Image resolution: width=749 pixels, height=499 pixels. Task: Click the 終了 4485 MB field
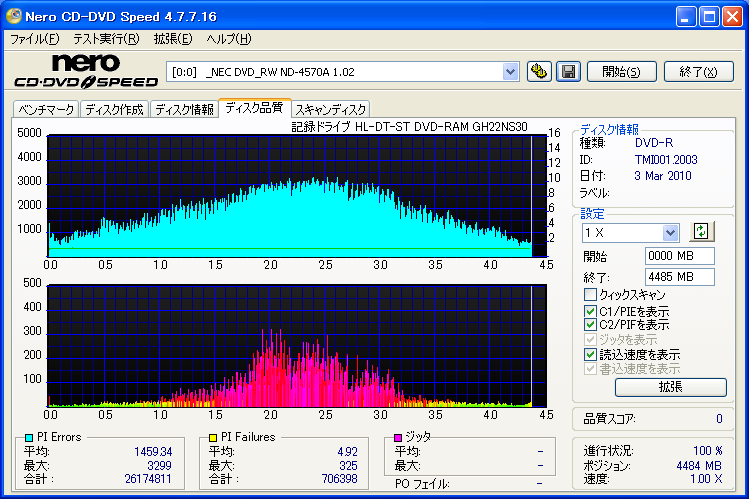click(679, 277)
